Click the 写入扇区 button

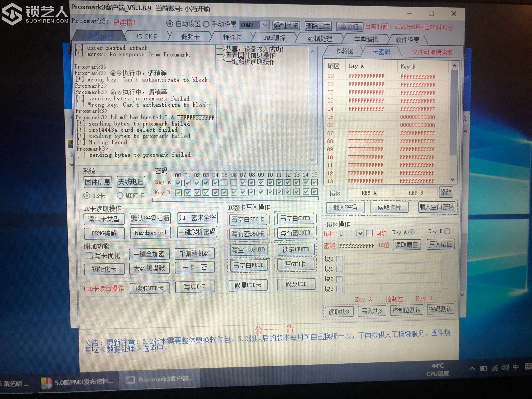pyautogui.click(x=440, y=244)
